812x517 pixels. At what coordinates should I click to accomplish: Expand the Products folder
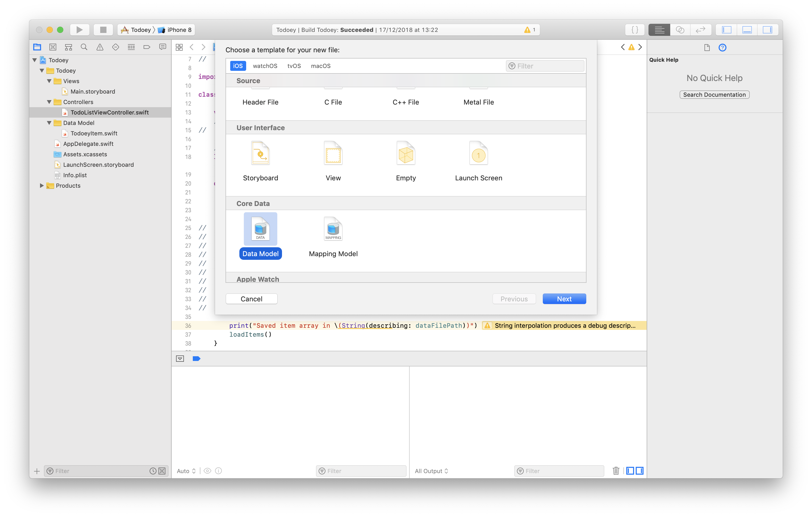tap(42, 186)
